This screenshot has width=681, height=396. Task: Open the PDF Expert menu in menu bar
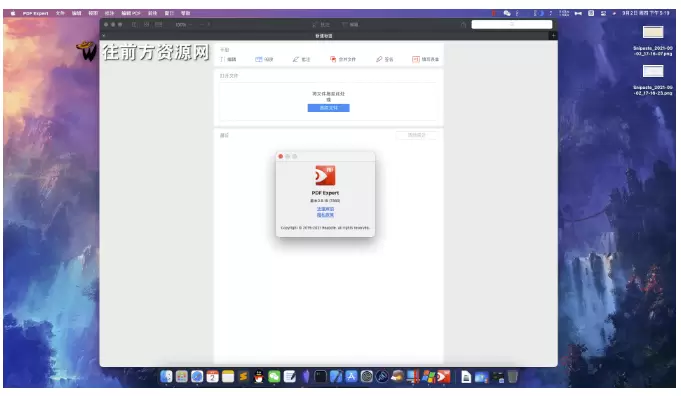click(x=36, y=13)
